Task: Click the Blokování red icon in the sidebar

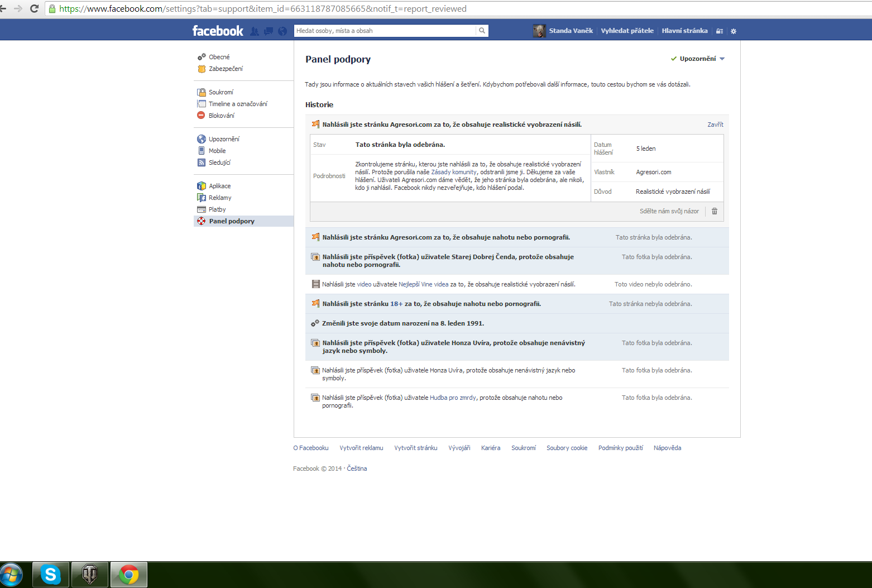Action: (201, 115)
